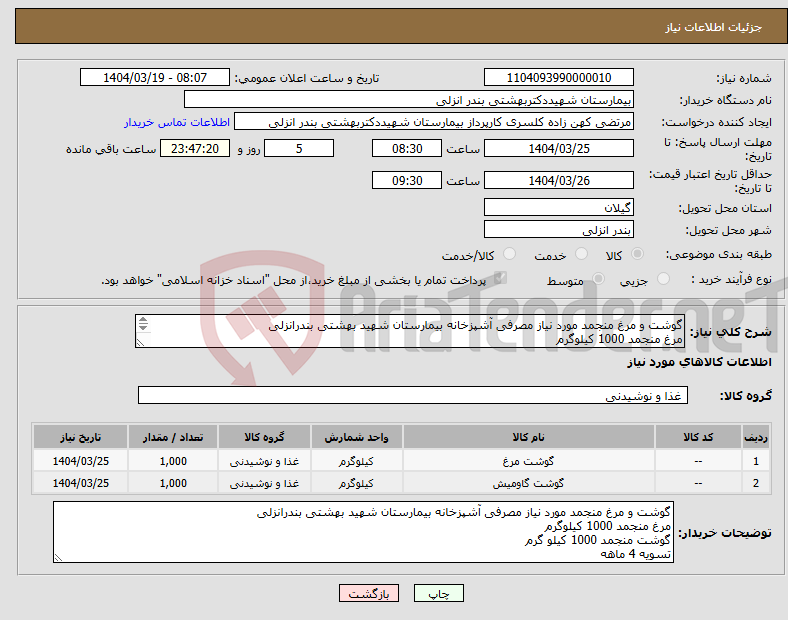Click the واحد شمارش column header

pos(356,437)
